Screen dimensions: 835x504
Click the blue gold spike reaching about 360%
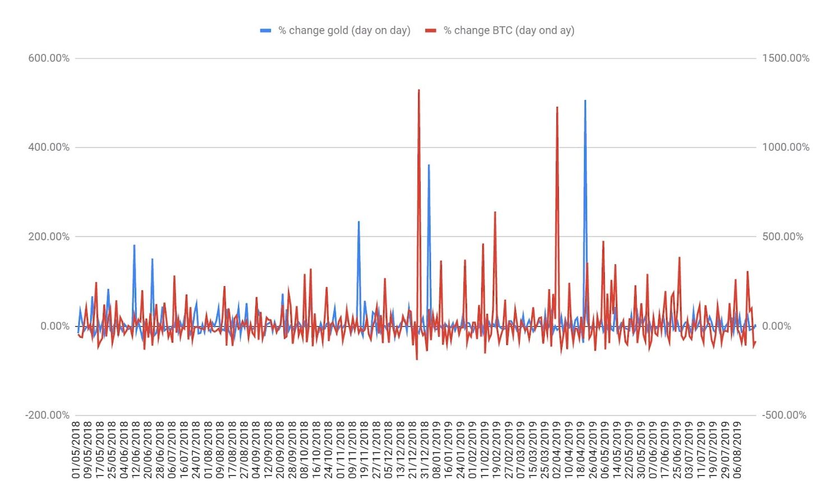click(x=429, y=165)
